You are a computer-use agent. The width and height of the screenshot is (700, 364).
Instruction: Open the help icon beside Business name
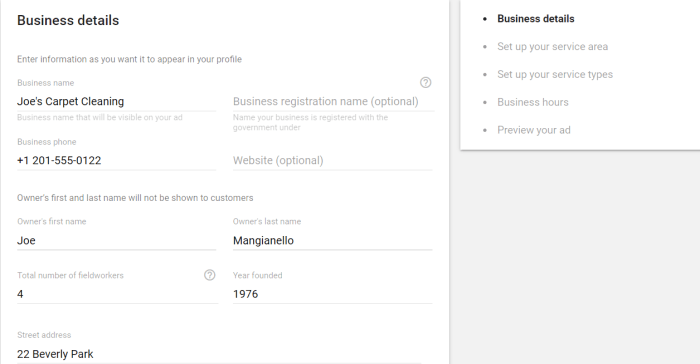coord(425,83)
